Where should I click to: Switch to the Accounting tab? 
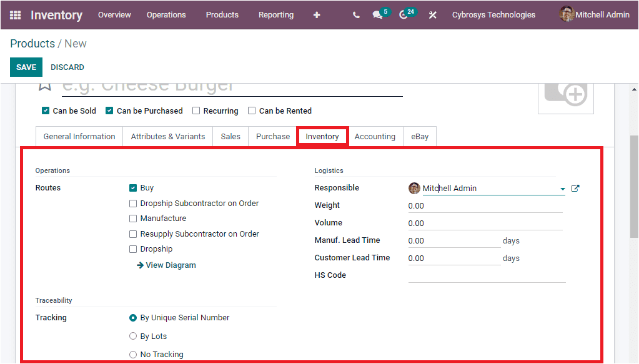point(375,136)
